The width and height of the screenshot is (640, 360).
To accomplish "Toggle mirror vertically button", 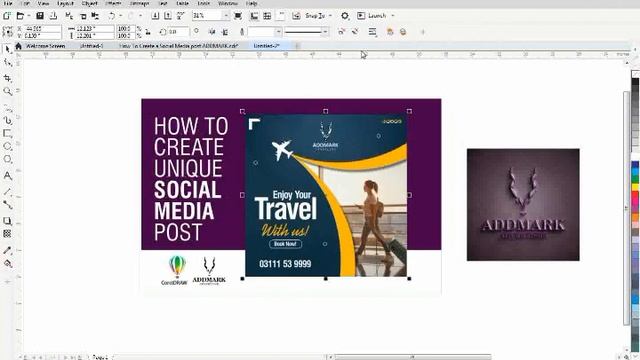I will point(225,32).
